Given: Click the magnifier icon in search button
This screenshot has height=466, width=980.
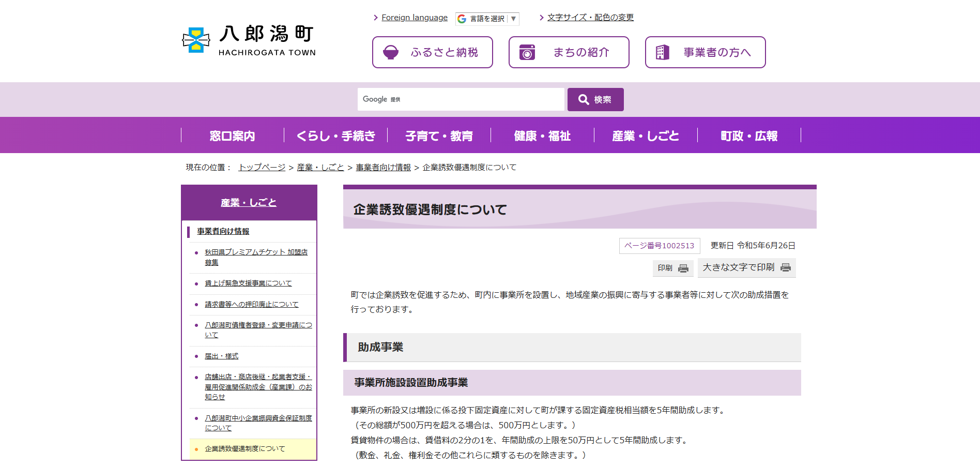Looking at the screenshot, I should point(584,99).
